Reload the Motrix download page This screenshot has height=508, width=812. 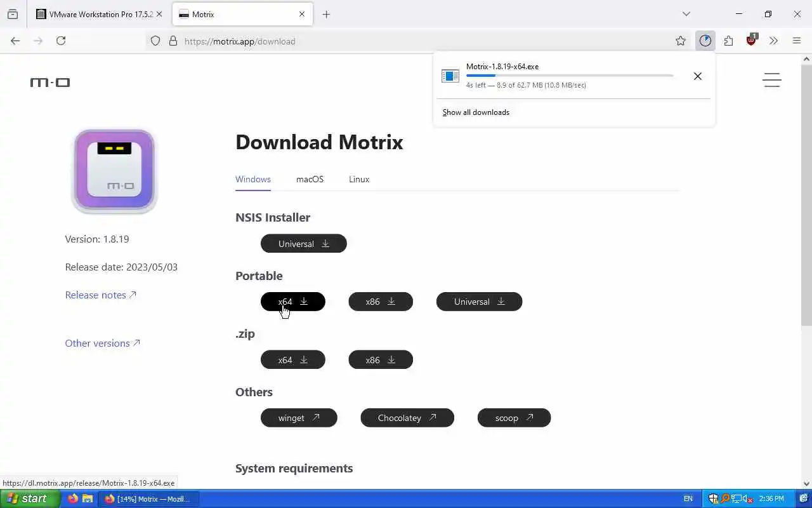(x=61, y=41)
